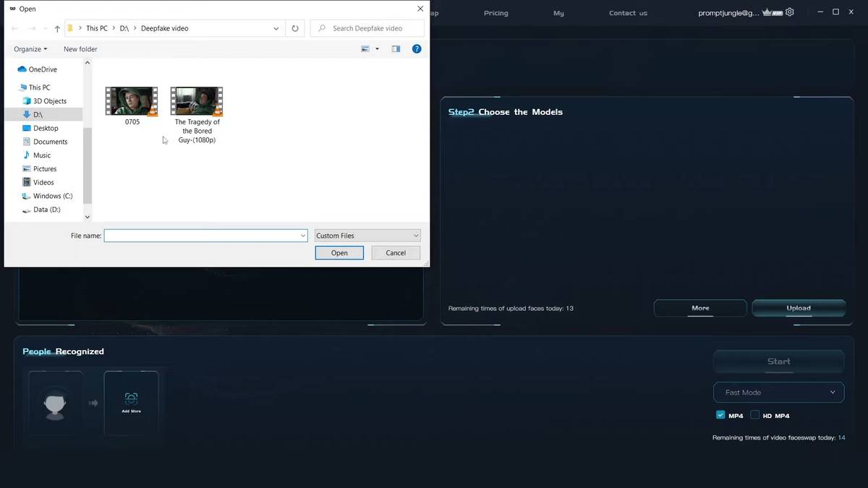Click the Add More face icon
This screenshot has height=488, width=868.
[x=131, y=398]
